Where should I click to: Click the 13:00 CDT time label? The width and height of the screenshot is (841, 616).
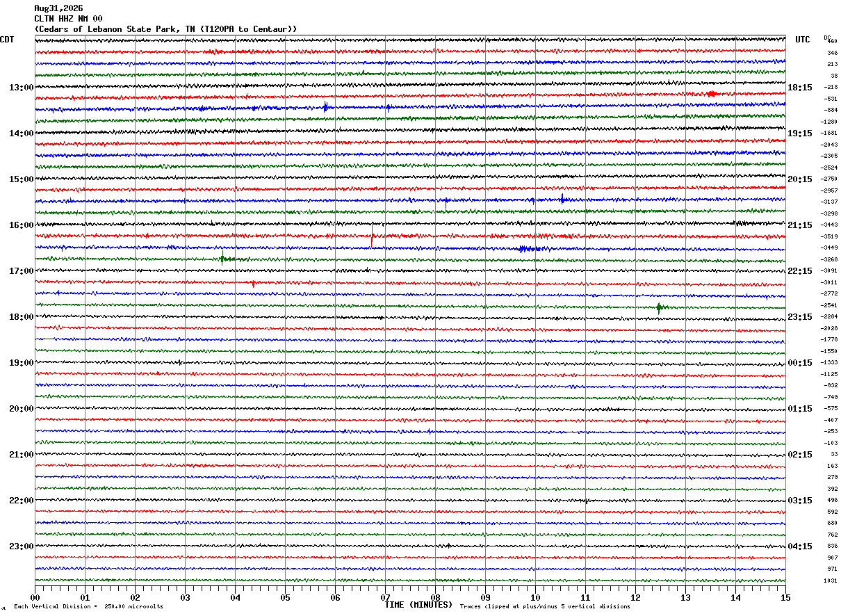coord(21,88)
